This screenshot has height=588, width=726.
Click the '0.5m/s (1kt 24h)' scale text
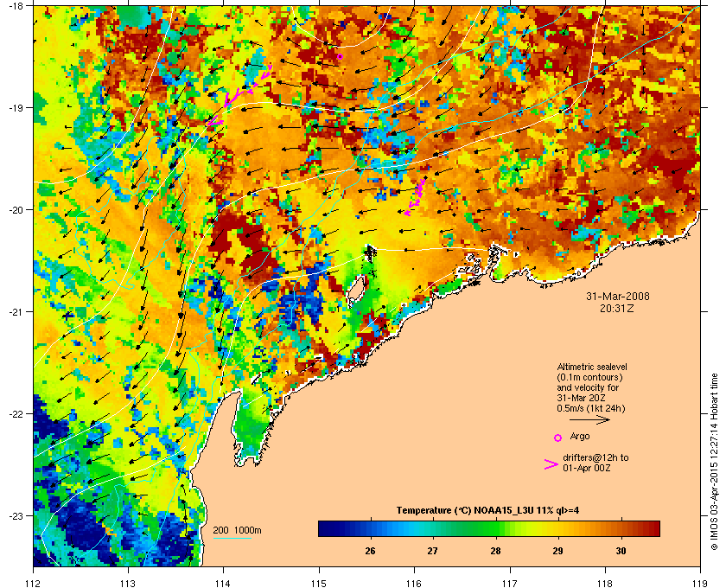591,409
